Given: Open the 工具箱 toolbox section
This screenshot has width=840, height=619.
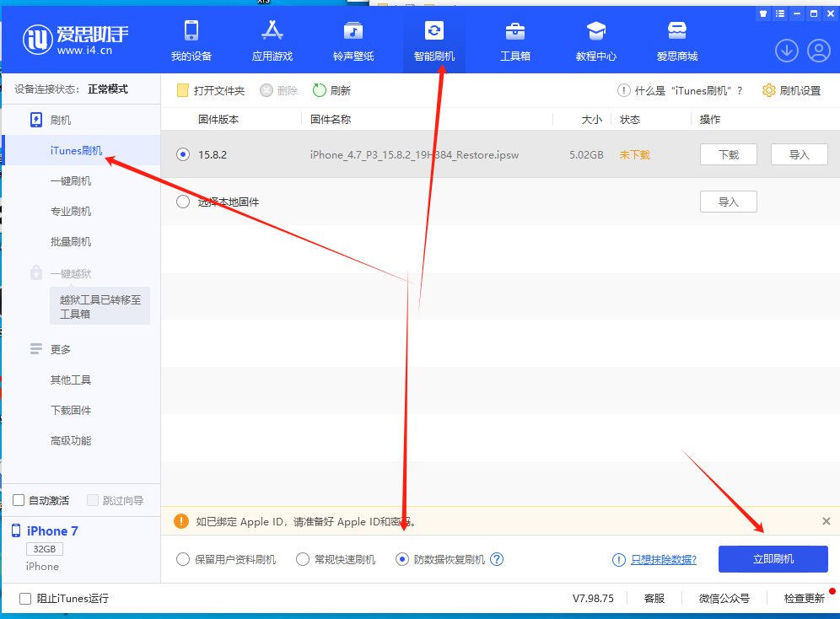Looking at the screenshot, I should [514, 40].
